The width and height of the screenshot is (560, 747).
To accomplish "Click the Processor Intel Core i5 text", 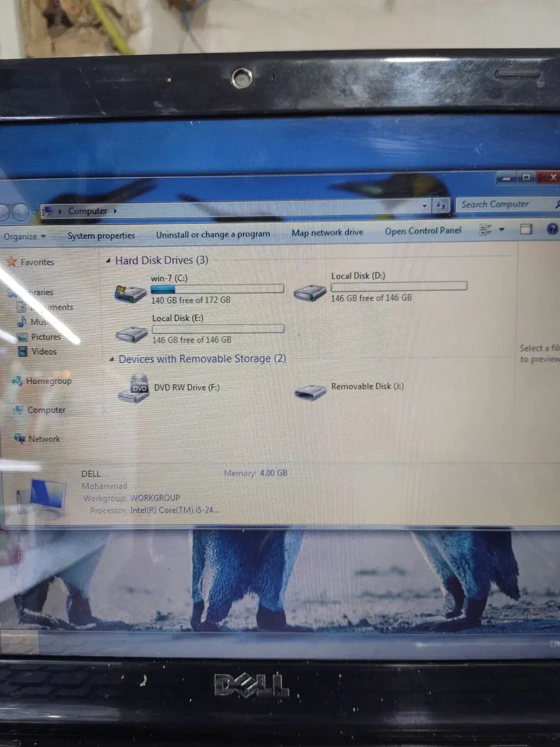I will [x=154, y=510].
